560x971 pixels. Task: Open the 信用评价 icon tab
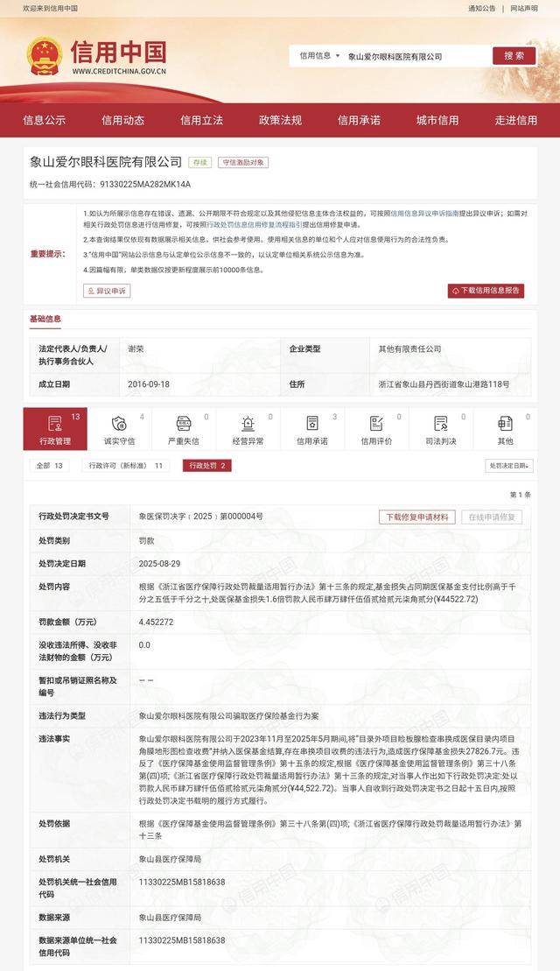[x=376, y=429]
